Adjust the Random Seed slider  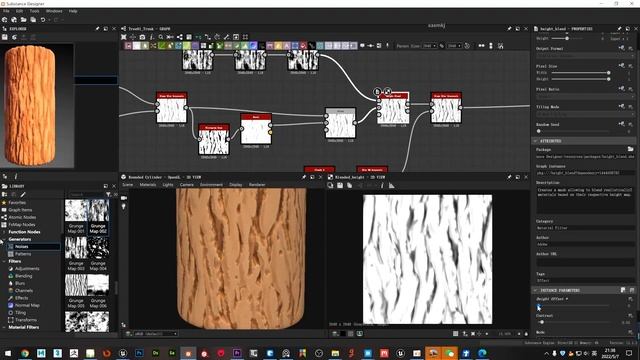573,131
